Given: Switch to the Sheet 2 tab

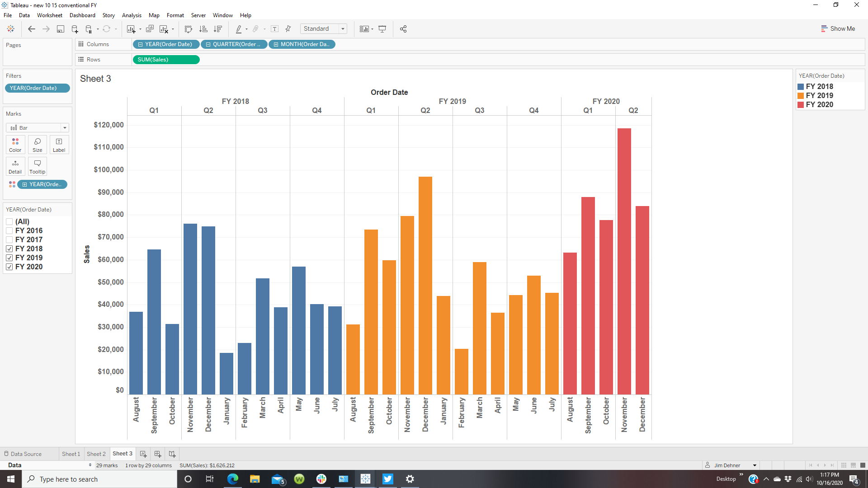Looking at the screenshot, I should pyautogui.click(x=96, y=454).
